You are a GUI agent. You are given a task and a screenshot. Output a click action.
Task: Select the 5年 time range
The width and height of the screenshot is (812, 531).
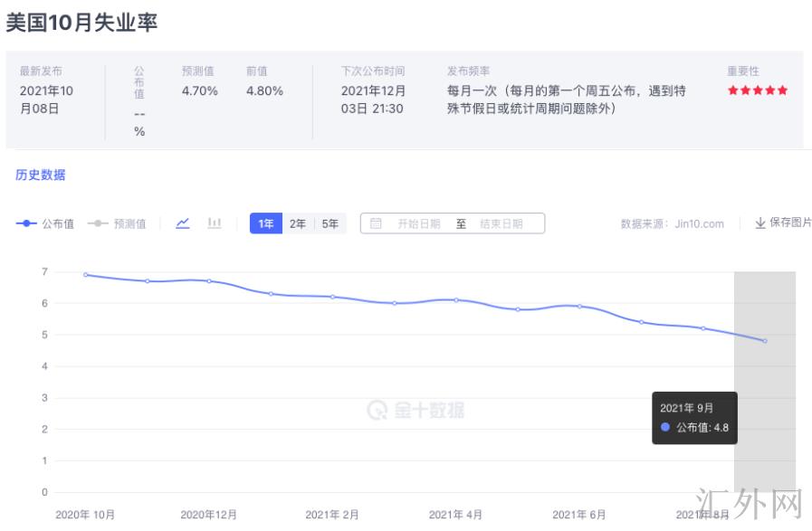330,223
